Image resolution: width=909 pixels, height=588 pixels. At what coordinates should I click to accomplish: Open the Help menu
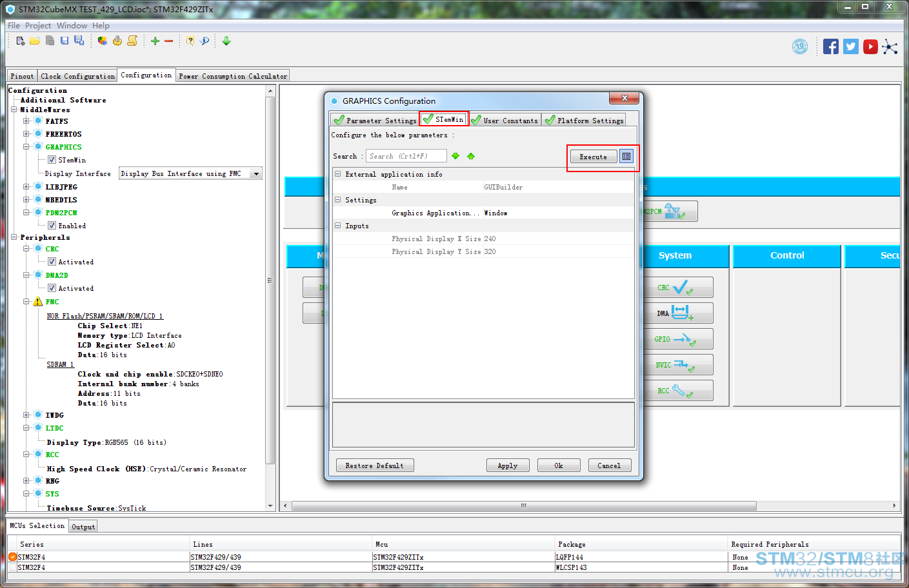tap(101, 26)
